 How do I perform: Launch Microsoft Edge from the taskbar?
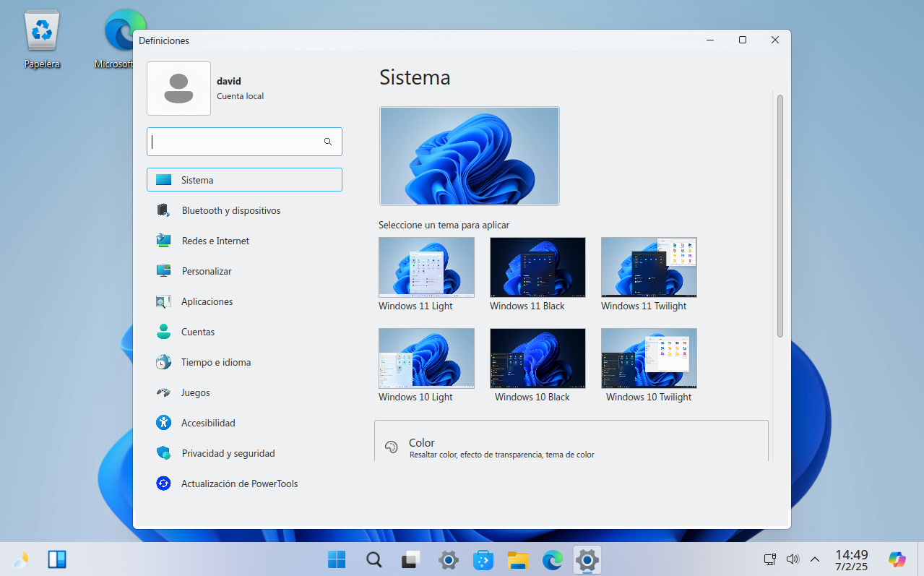(552, 559)
